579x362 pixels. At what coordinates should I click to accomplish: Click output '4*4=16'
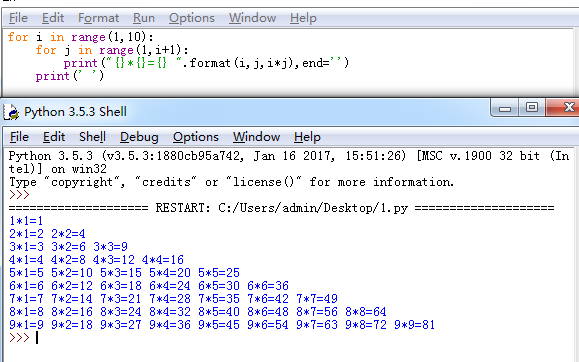click(x=163, y=260)
